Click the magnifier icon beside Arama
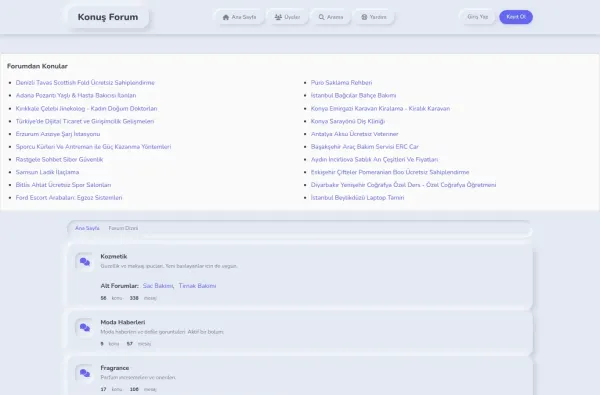 pos(321,17)
